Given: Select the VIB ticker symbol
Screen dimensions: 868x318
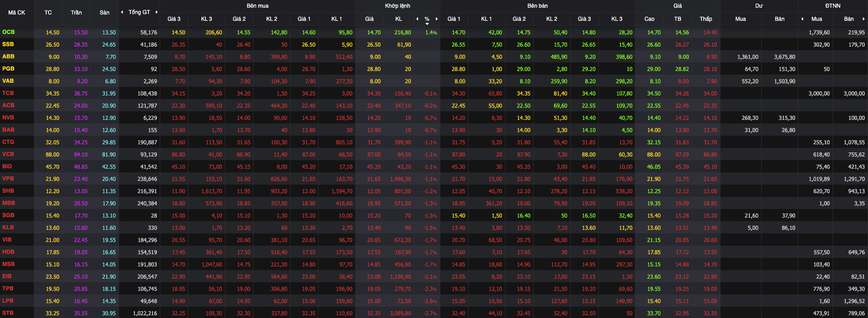Looking at the screenshot, I should (x=7, y=240).
